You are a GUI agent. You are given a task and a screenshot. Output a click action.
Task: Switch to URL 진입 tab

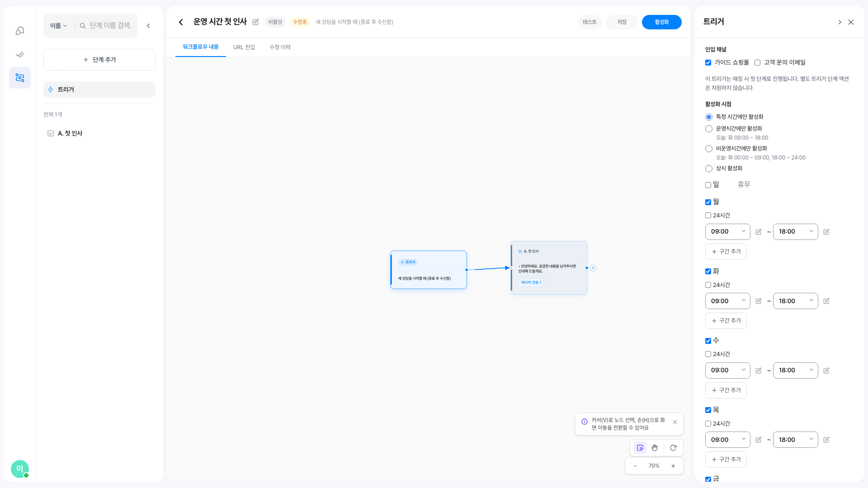click(244, 47)
